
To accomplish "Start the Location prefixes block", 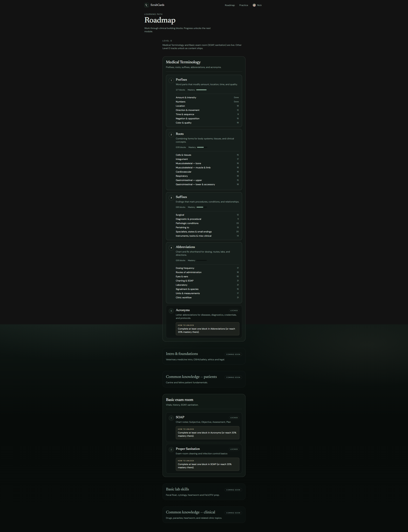I will coord(207,106).
